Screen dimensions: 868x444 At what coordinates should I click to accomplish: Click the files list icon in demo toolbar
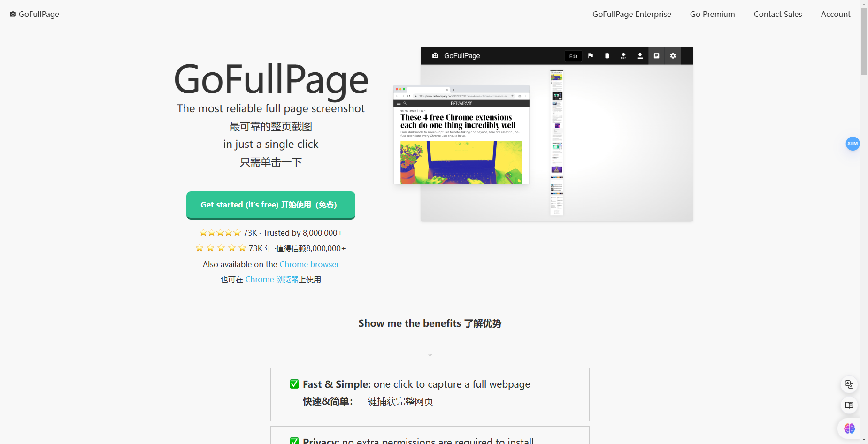656,56
